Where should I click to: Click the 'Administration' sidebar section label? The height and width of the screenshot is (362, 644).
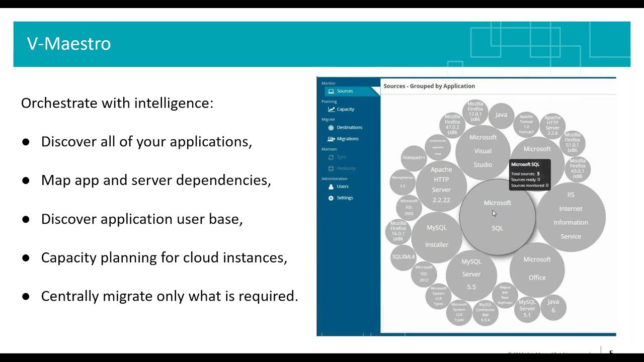click(335, 179)
